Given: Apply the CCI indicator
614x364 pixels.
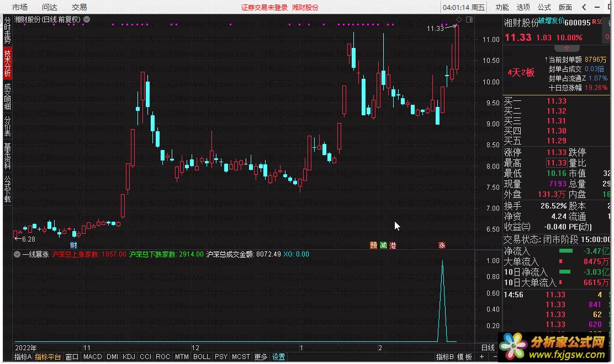Looking at the screenshot, I should point(145,357).
